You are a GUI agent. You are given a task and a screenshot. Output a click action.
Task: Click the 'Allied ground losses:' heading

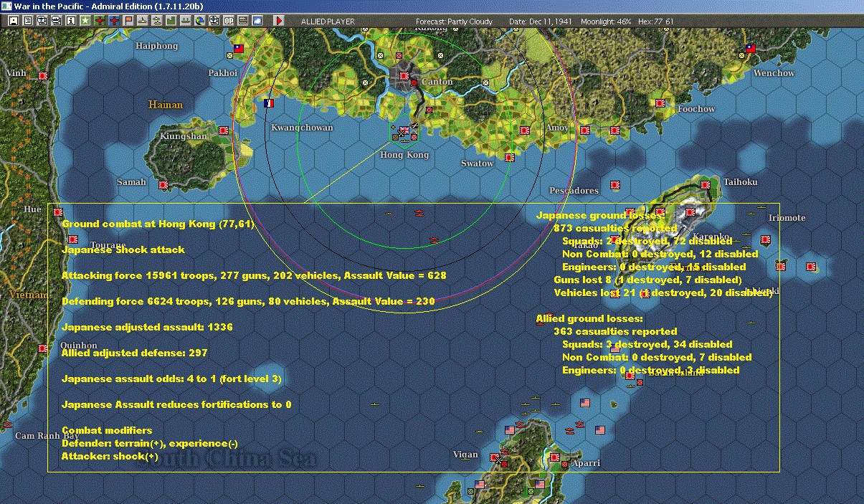(x=589, y=318)
